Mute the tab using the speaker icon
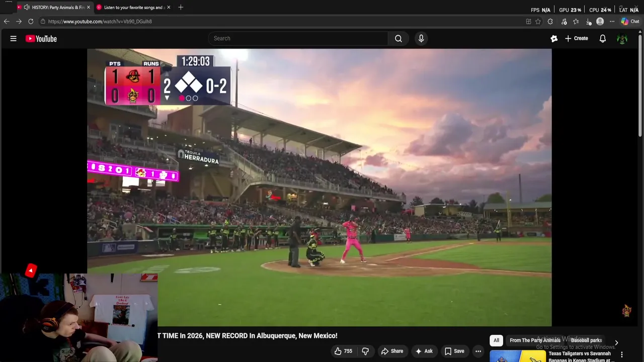644x362 pixels. click(x=26, y=8)
